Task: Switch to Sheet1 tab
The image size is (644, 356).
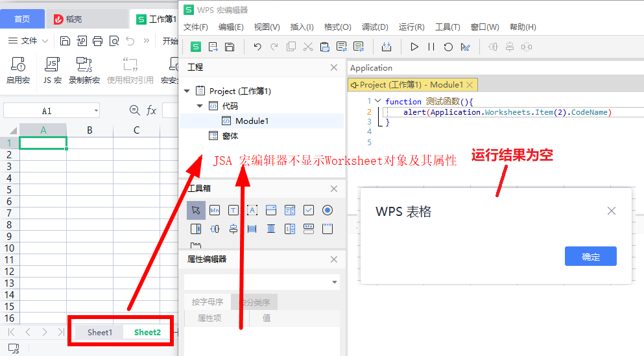Action: pyautogui.click(x=99, y=332)
